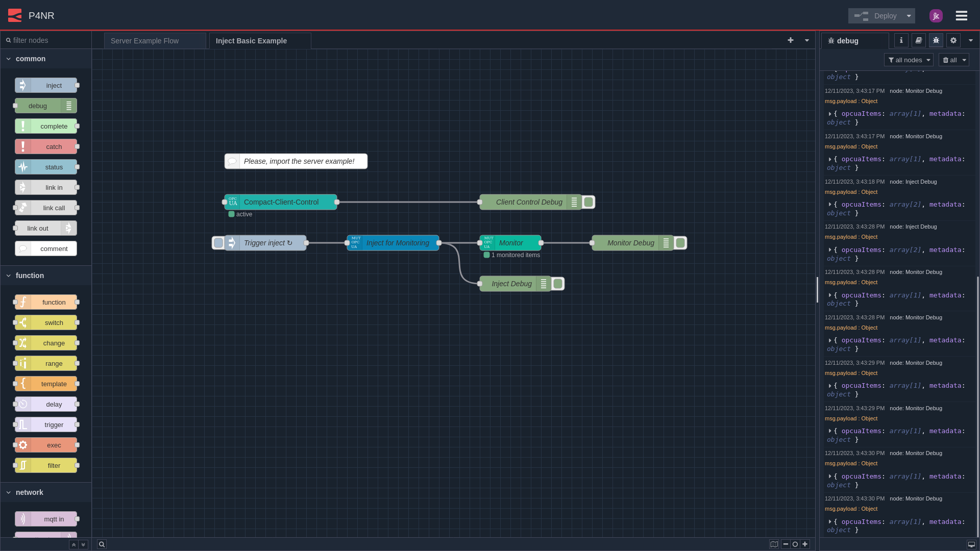This screenshot has width=980, height=551.
Task: Click the Deploy button
Action: coord(884,15)
